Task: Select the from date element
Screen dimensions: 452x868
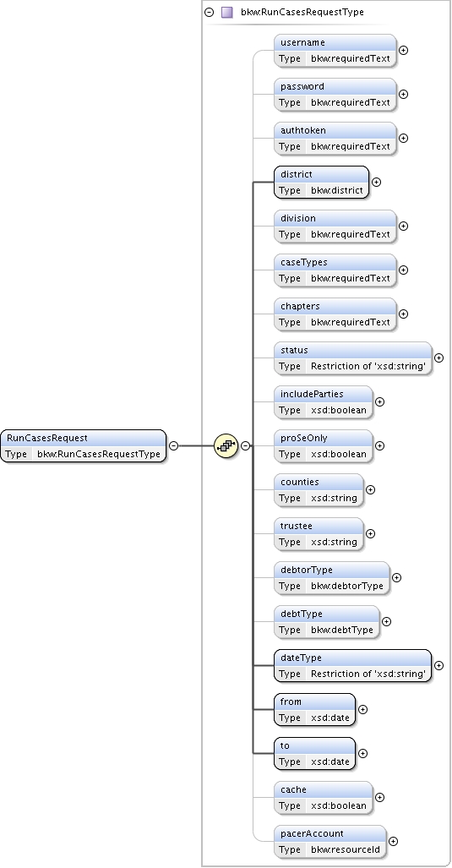Action: pos(315,709)
